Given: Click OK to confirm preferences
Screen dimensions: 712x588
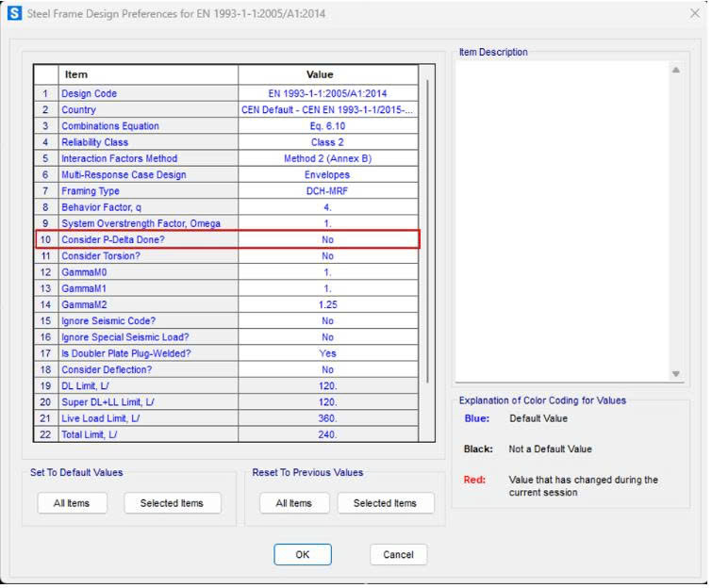Looking at the screenshot, I should pyautogui.click(x=302, y=555).
